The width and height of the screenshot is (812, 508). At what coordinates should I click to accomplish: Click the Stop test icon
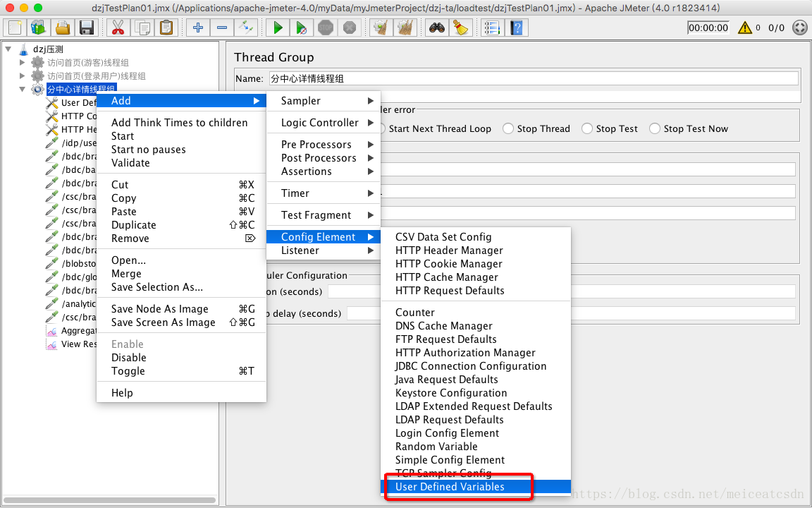tap(325, 28)
